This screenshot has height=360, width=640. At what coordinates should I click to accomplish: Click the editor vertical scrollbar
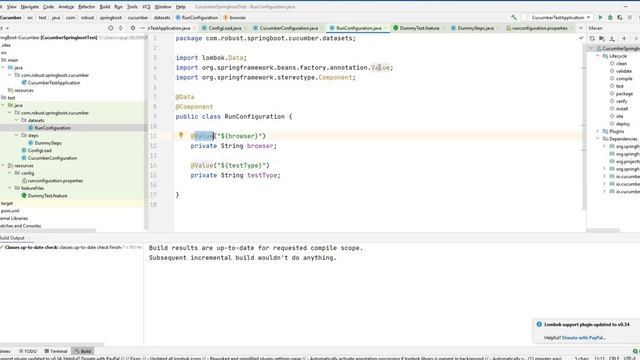[584, 122]
